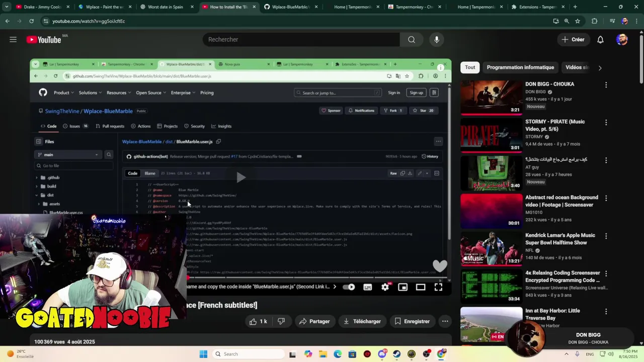This screenshot has height=362, width=644.
Task: Click the Partager share button
Action: (x=314, y=321)
